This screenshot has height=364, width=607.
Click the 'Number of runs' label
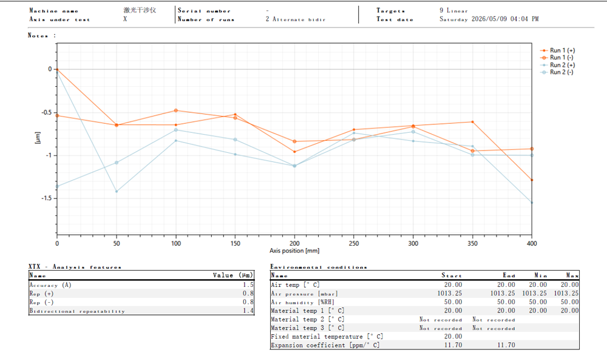[206, 19]
